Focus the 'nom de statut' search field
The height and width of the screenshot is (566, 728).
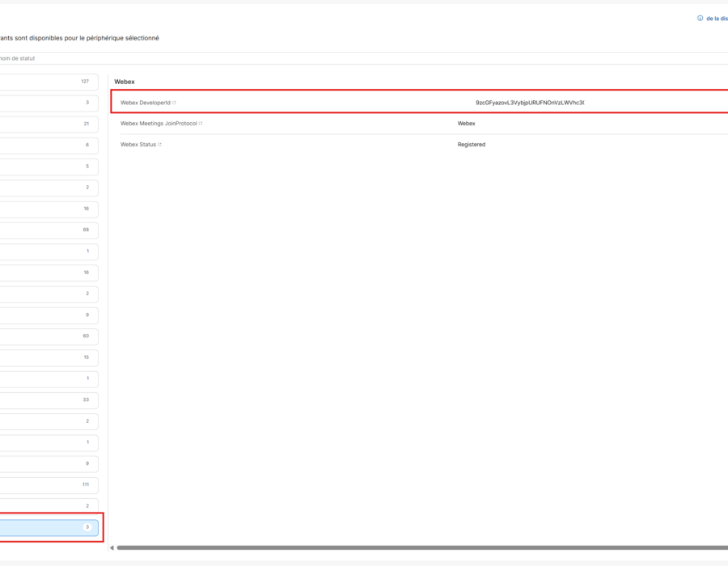(x=364, y=58)
